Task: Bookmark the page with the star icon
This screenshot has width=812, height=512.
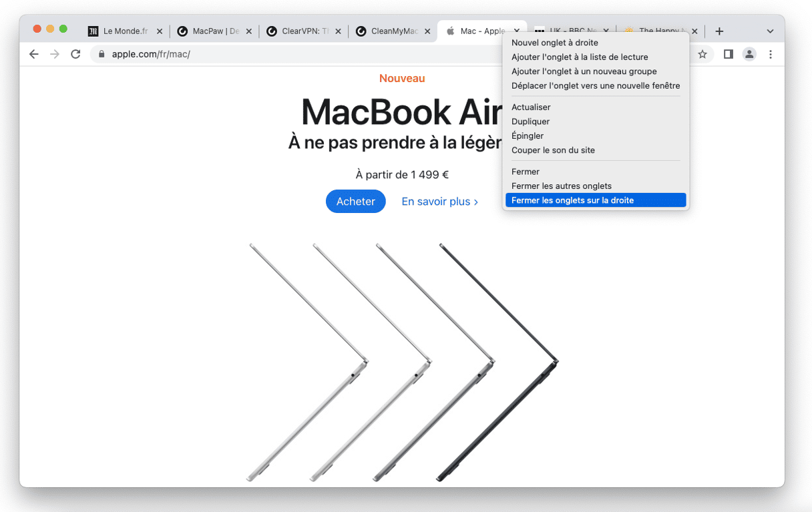Action: [x=702, y=54]
